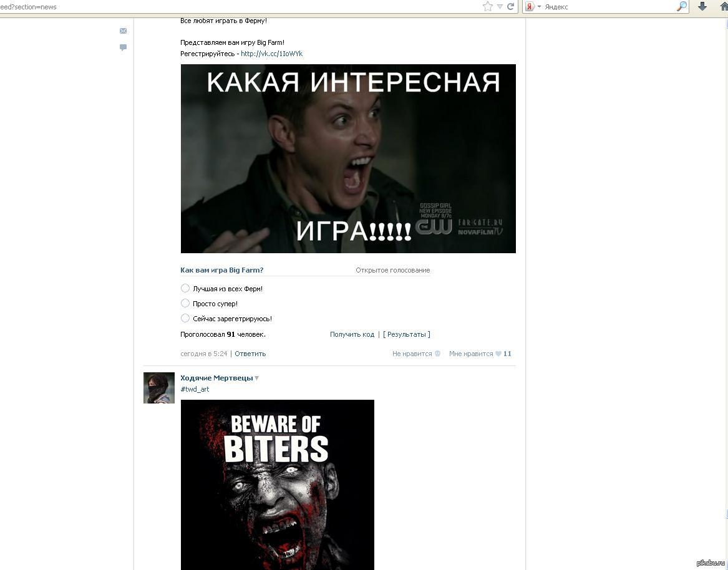
Task: Click the 'Открытое голосование' label
Action: pyautogui.click(x=393, y=270)
